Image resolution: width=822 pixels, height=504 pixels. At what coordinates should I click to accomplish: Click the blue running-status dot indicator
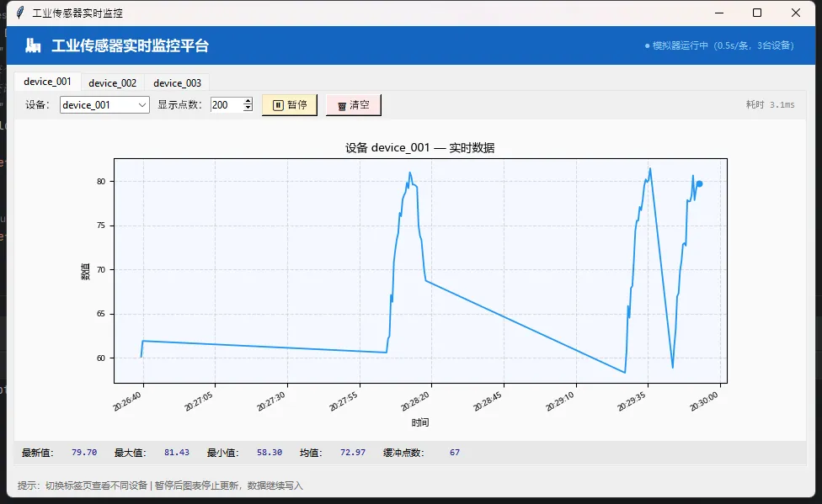pyautogui.click(x=647, y=46)
